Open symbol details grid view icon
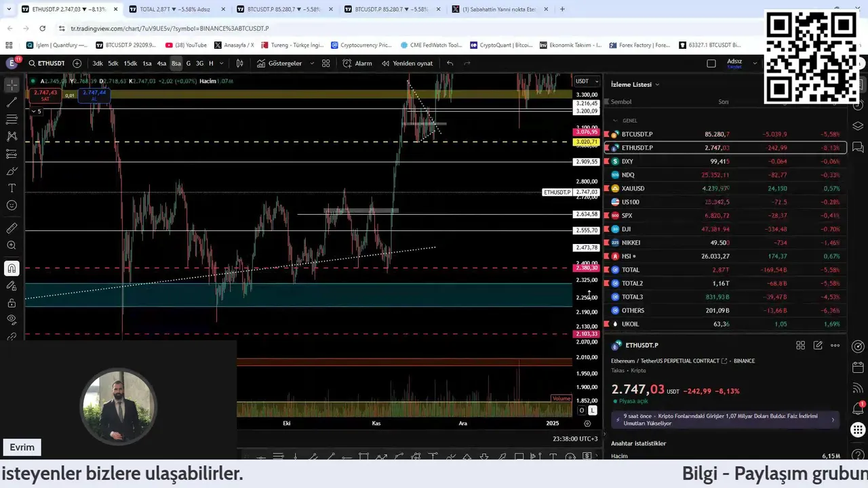Image resolution: width=868 pixels, height=488 pixels. [800, 345]
